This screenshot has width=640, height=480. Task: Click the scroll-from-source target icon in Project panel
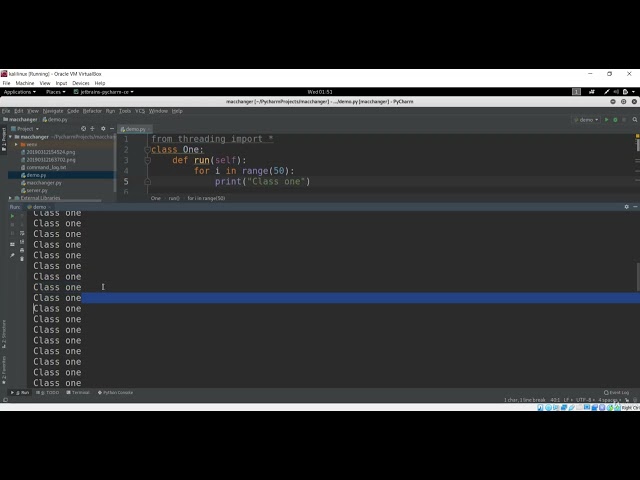(x=83, y=129)
